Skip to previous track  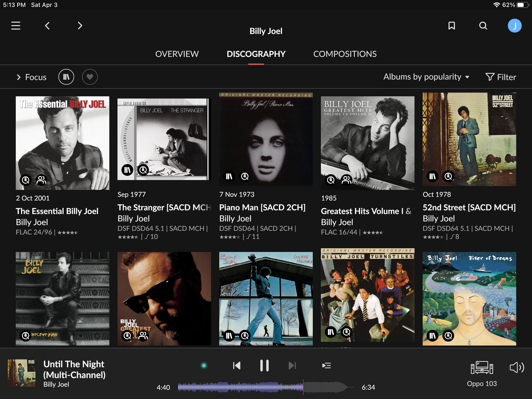237,366
